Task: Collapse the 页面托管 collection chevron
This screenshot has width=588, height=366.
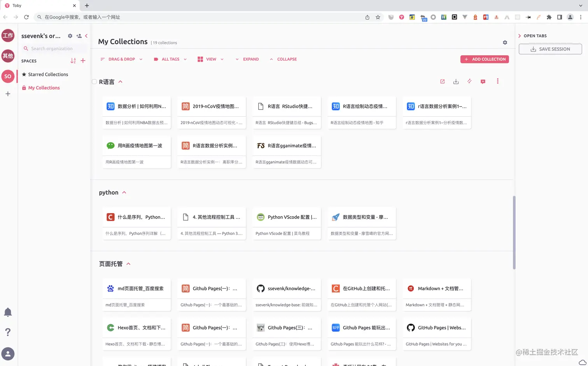Action: click(128, 264)
